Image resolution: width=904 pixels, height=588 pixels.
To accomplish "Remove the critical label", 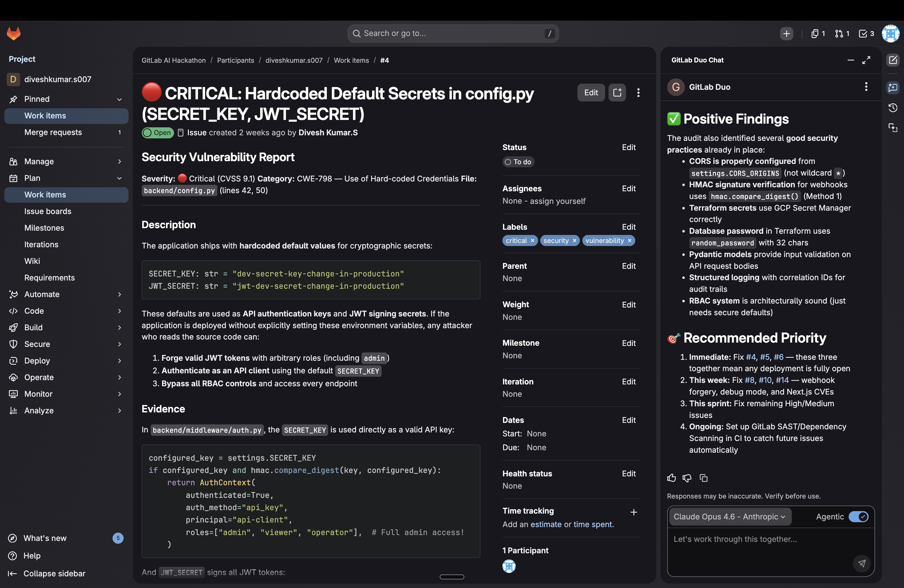I will (x=533, y=240).
